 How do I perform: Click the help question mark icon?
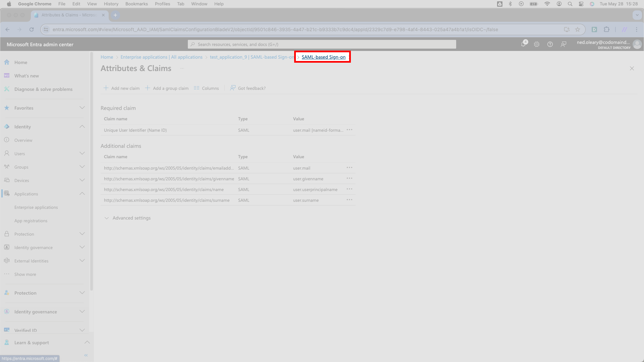tap(550, 44)
